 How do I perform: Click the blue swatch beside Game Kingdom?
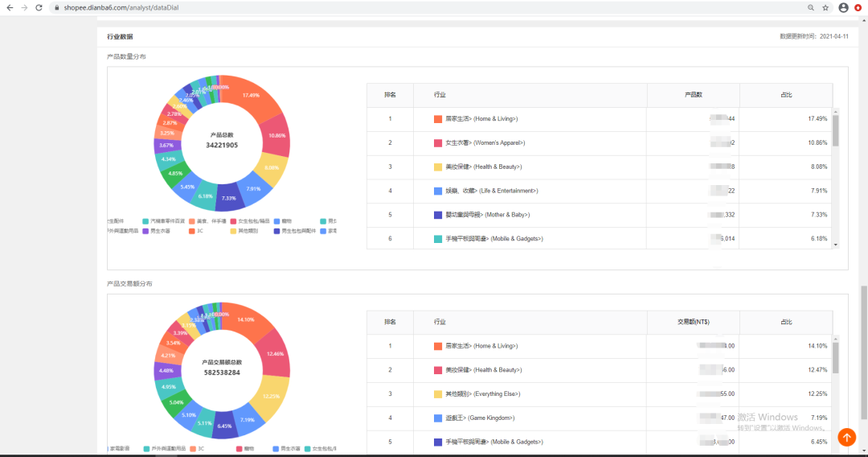click(438, 418)
